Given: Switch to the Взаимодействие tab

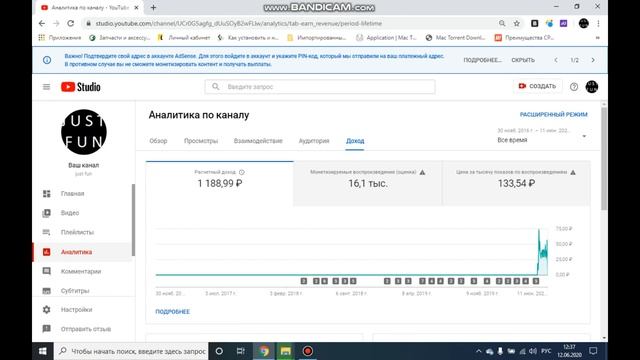Looking at the screenshot, I should click(258, 141).
